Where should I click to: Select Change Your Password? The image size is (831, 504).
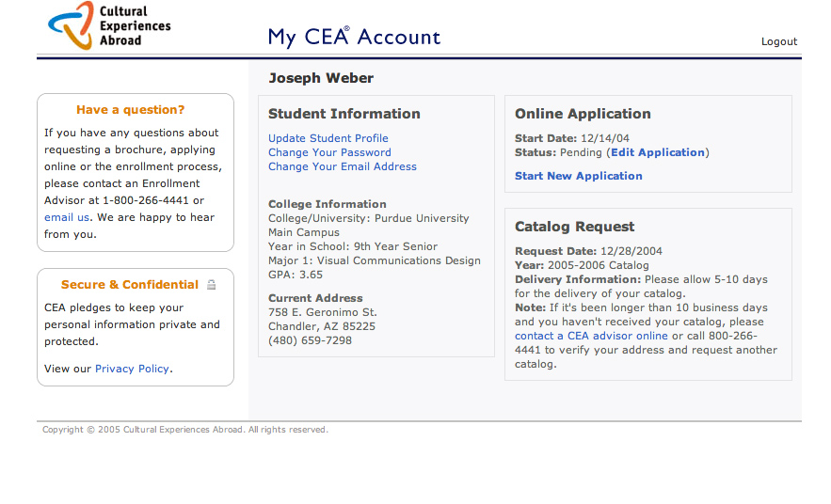329,152
